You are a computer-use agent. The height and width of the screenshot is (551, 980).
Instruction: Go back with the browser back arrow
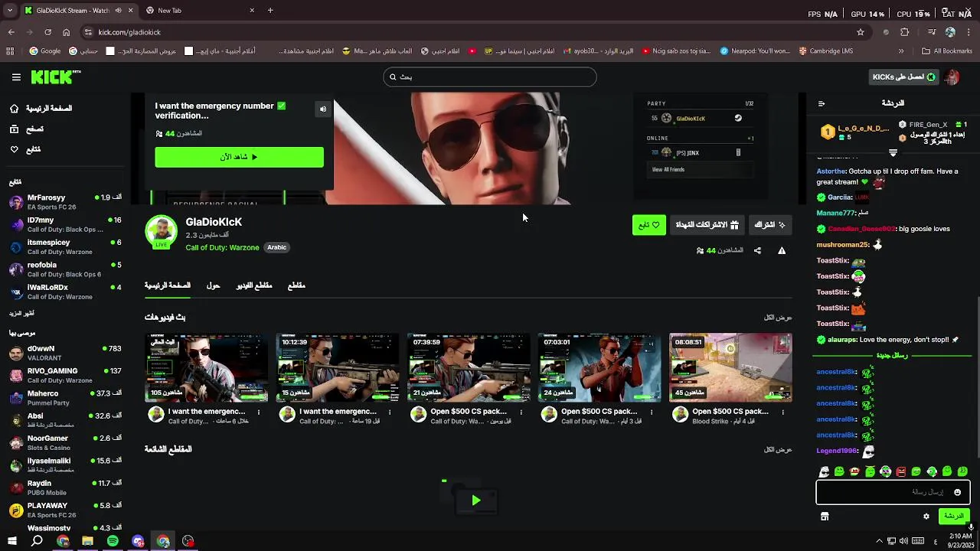(11, 32)
